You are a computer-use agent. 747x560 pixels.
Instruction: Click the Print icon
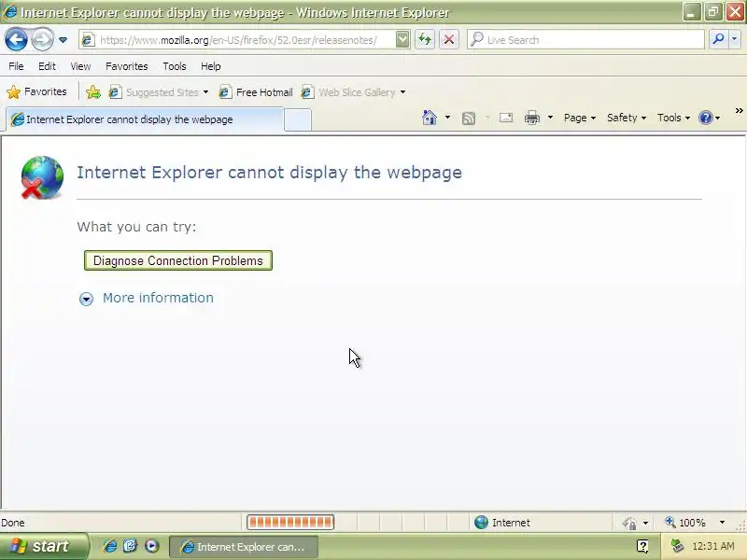[x=532, y=118]
